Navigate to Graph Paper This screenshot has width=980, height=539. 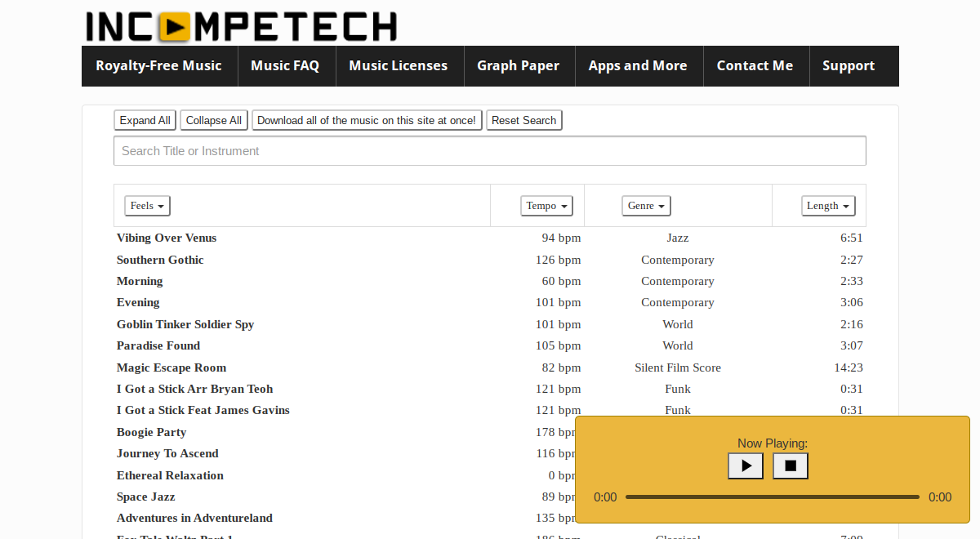tap(519, 66)
